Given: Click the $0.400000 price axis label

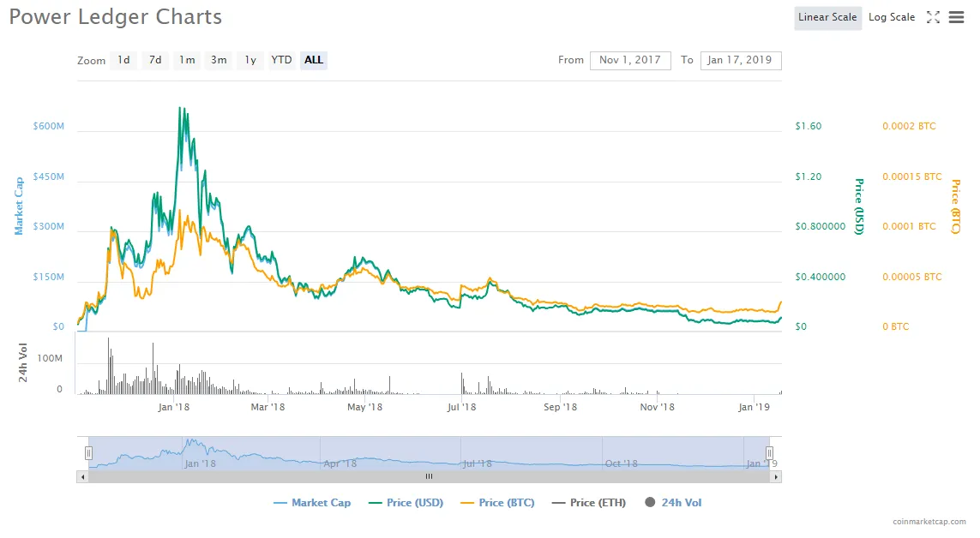Looking at the screenshot, I should (820, 277).
